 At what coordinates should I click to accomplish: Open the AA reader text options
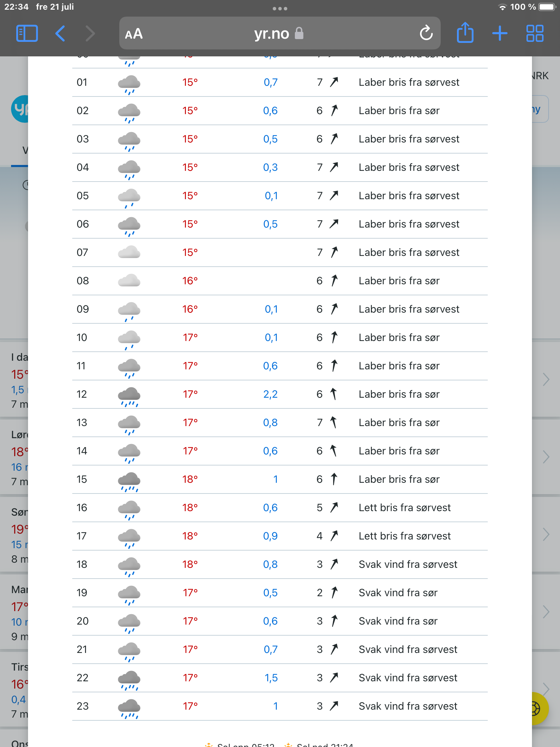(134, 34)
